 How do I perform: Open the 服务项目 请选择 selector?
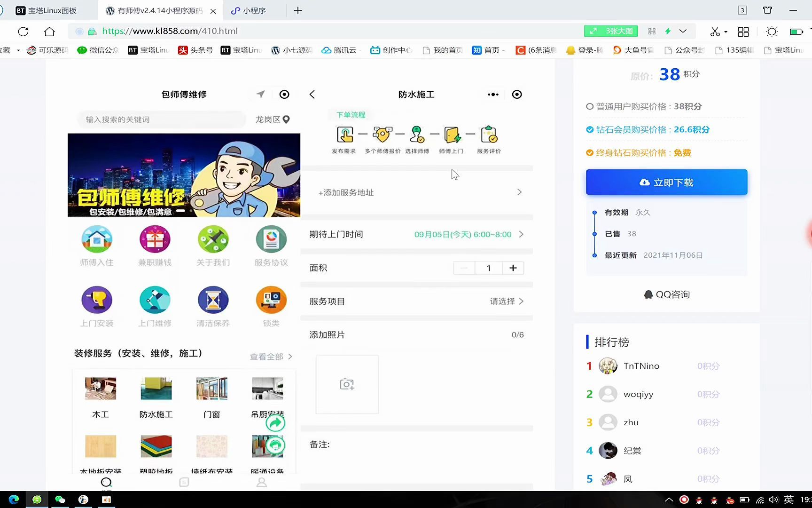pyautogui.click(x=507, y=301)
